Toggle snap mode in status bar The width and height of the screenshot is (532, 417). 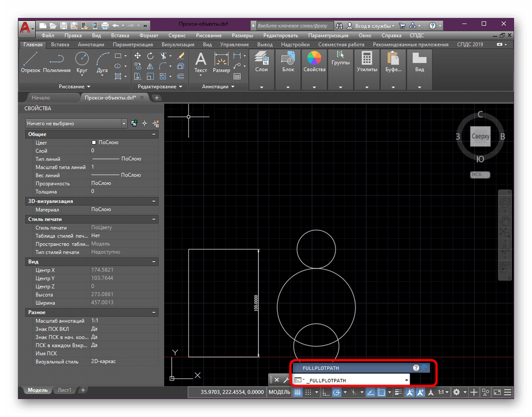[309, 392]
